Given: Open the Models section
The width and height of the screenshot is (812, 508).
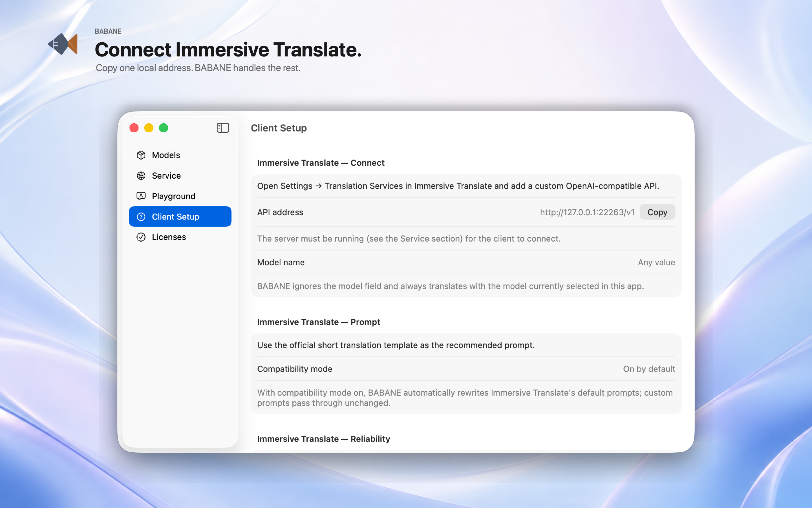Looking at the screenshot, I should tap(180, 155).
